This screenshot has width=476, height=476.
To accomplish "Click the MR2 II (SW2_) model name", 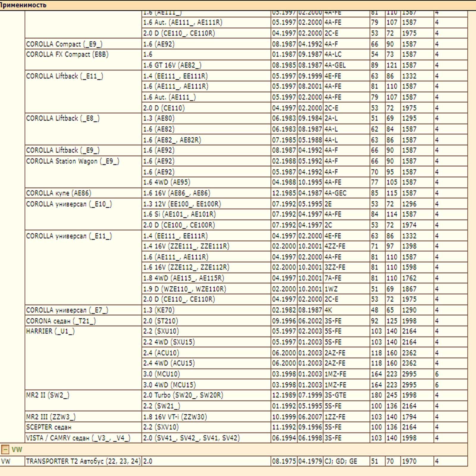I will (48, 395).
